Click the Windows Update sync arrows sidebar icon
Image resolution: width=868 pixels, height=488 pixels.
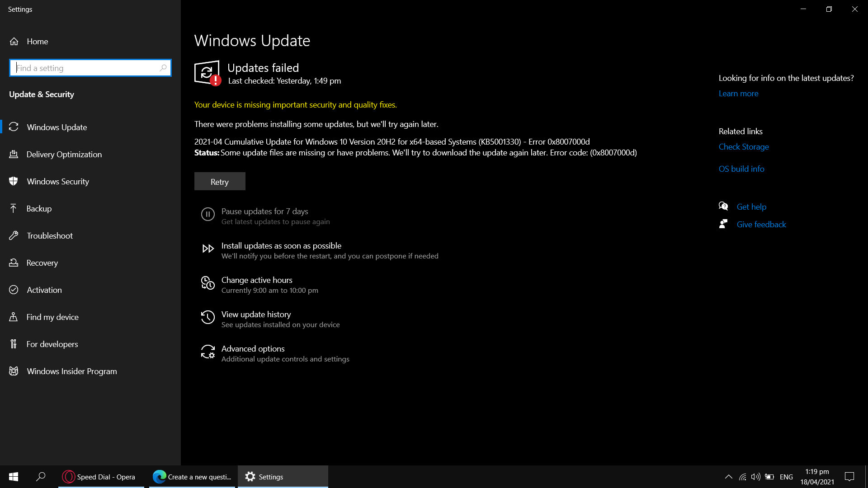(x=14, y=127)
